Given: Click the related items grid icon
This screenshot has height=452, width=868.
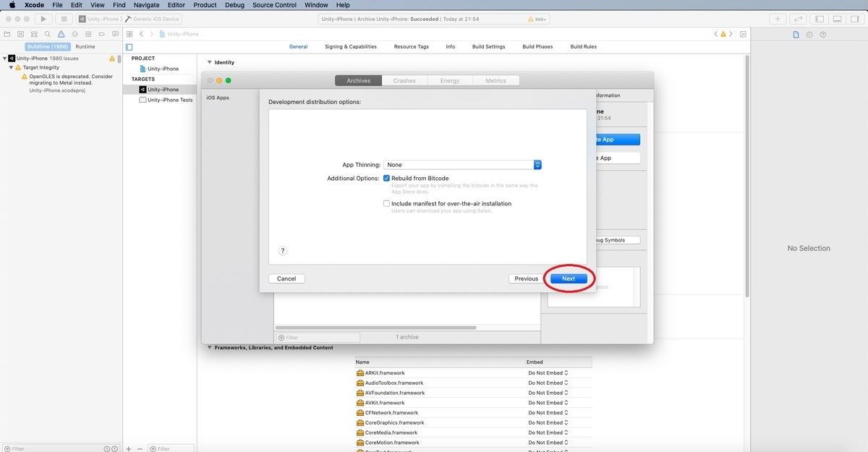Looking at the screenshot, I should (x=129, y=34).
